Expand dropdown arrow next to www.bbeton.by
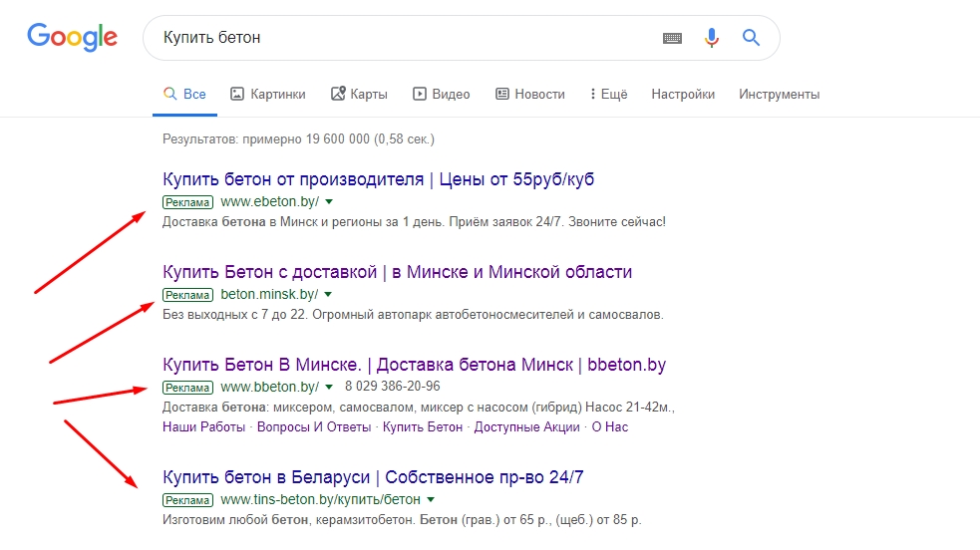The image size is (980, 550). pos(329,388)
